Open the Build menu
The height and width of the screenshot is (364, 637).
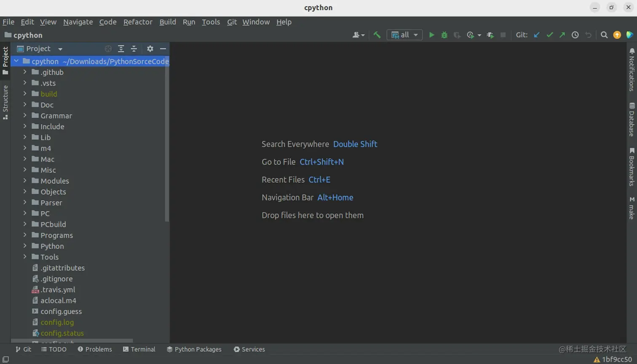[x=168, y=22]
